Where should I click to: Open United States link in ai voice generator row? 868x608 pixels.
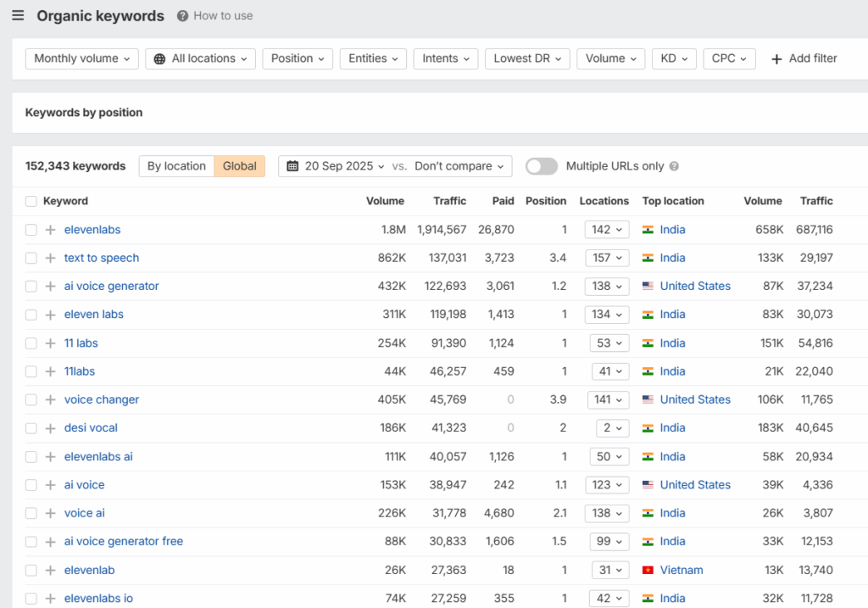pos(695,287)
